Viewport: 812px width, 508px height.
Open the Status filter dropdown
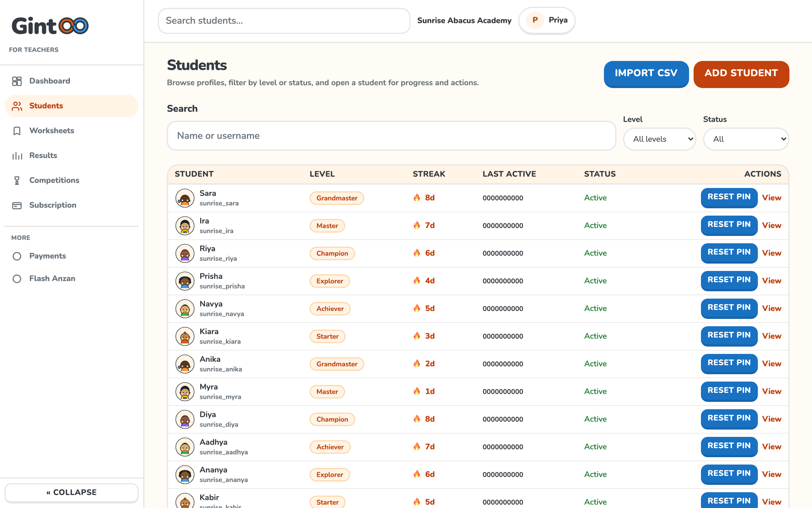(746, 139)
